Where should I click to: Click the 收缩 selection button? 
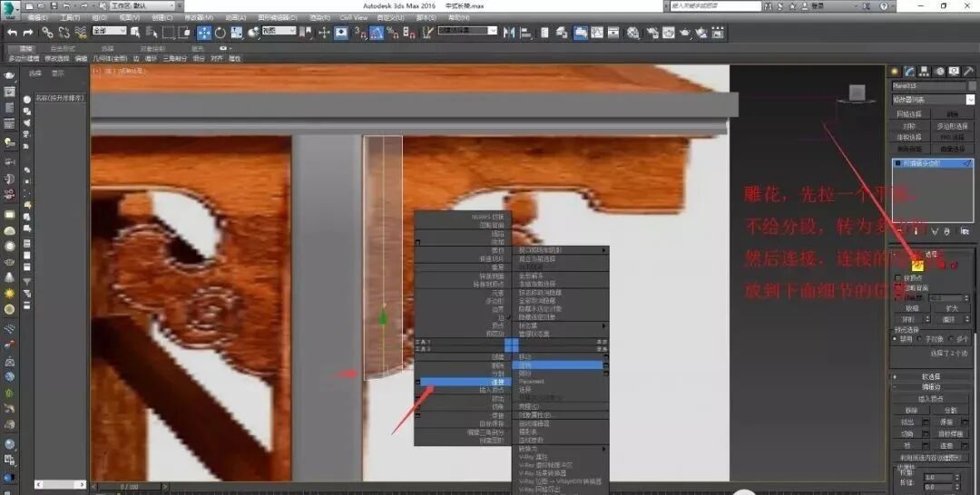[x=912, y=307]
